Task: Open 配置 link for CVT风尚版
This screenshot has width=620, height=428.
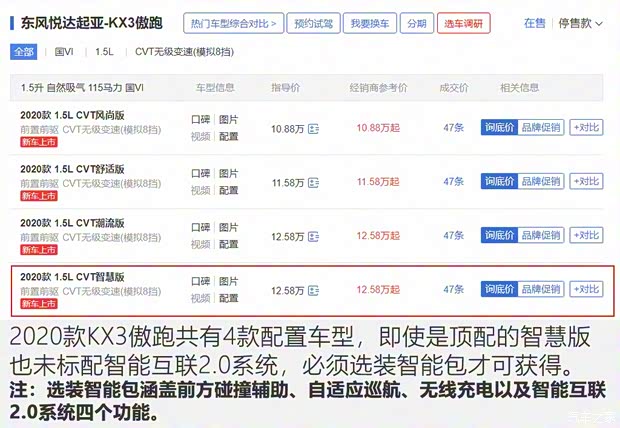Action: (229, 136)
